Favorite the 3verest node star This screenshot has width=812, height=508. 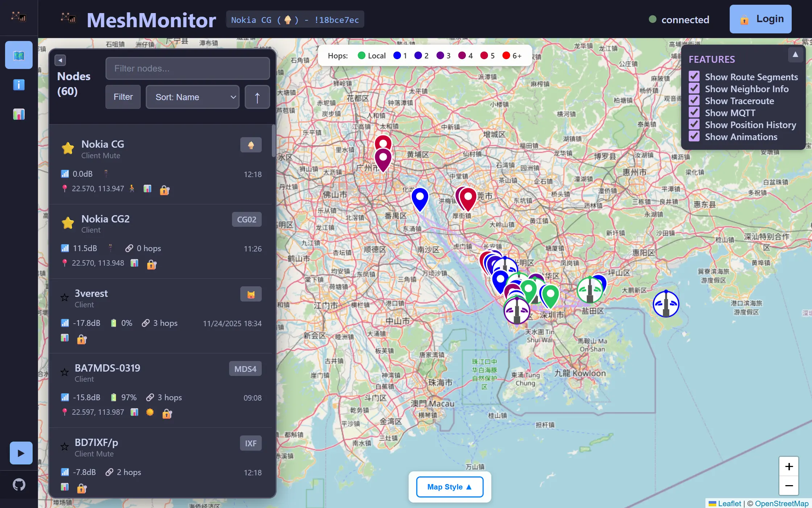(x=65, y=298)
